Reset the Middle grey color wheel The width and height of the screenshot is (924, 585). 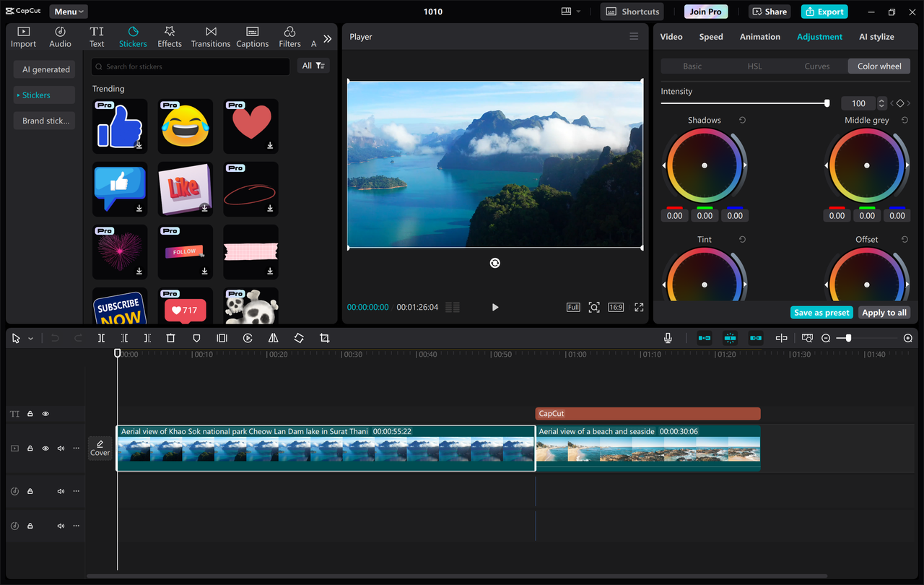pos(905,121)
